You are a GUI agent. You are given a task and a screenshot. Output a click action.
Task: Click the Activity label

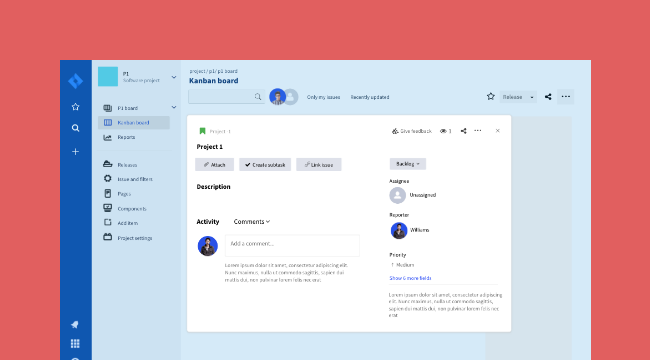pos(208,222)
